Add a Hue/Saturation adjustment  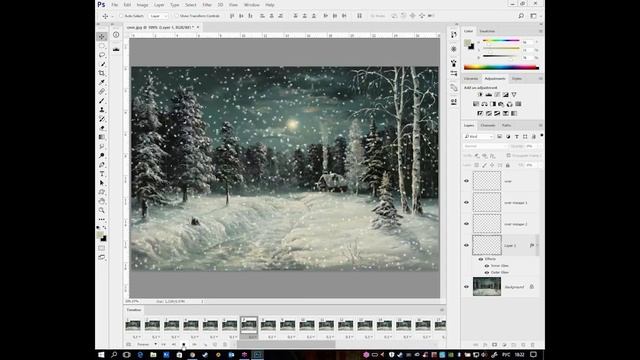476,104
